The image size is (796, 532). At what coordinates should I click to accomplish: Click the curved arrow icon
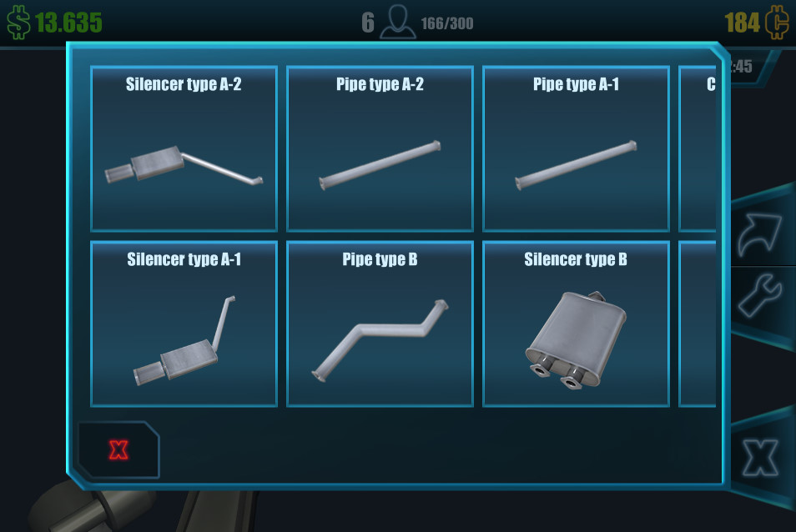[x=759, y=233]
